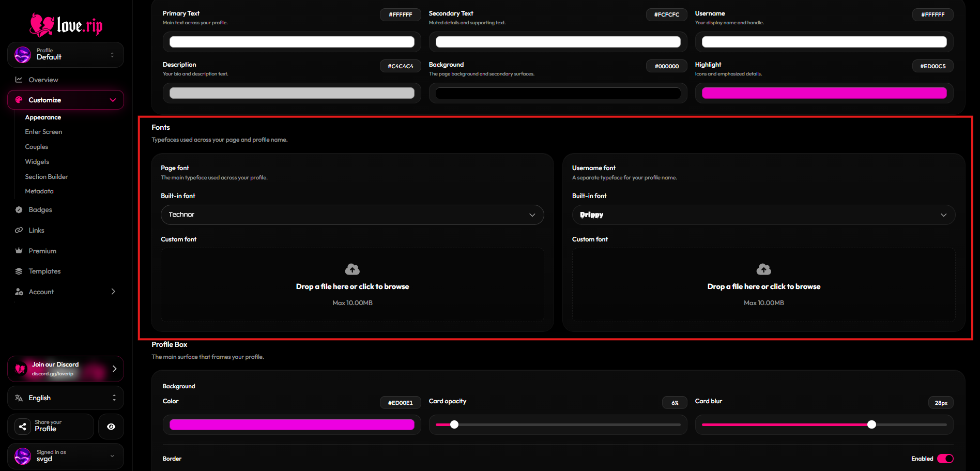Viewport: 980px width, 471px height.
Task: Open the Page font Technor dropdown
Action: click(x=353, y=215)
